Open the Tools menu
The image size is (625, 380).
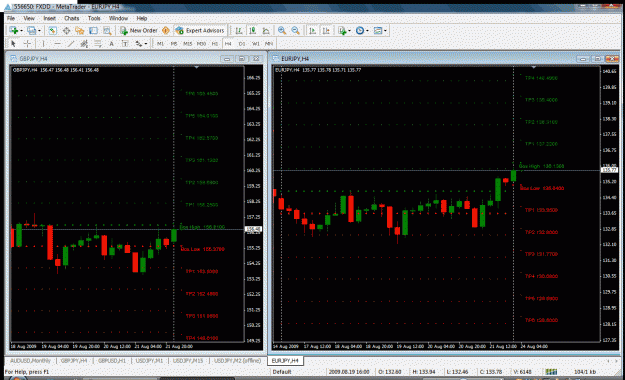[94, 18]
